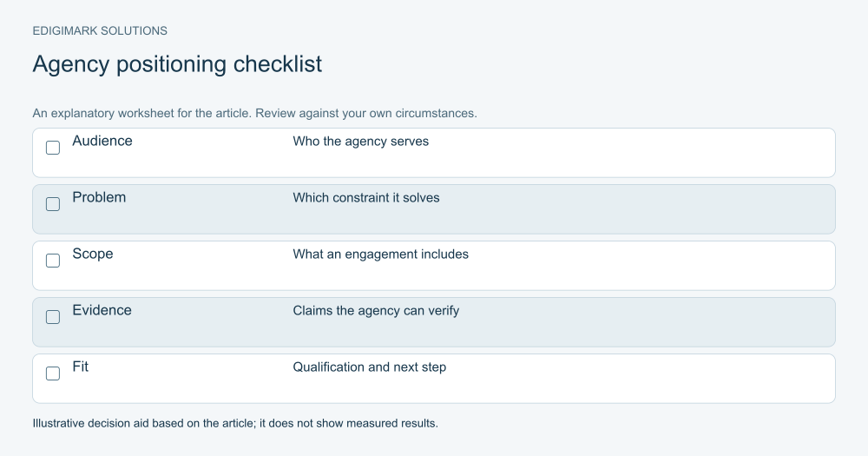Image resolution: width=868 pixels, height=456 pixels.
Task: Enable the Fit checkbox
Action: click(x=53, y=373)
